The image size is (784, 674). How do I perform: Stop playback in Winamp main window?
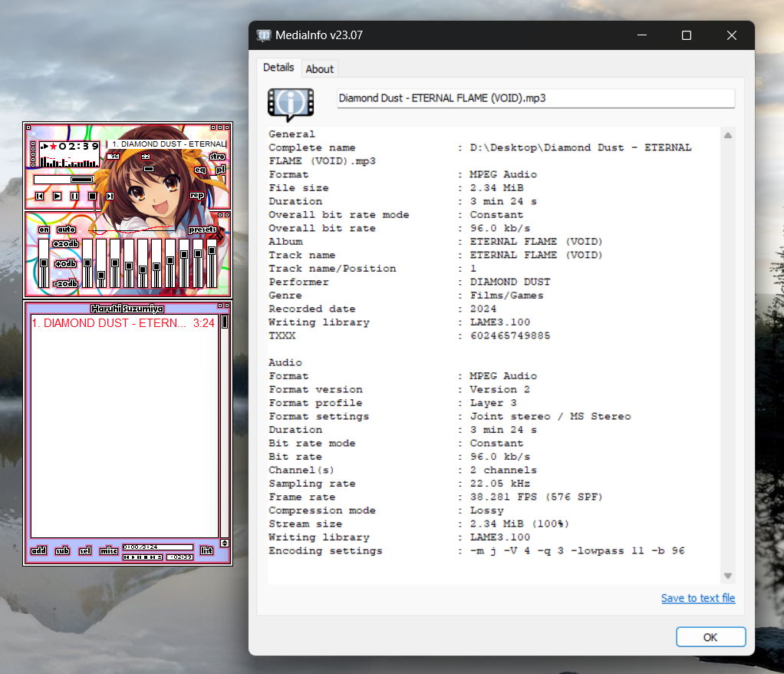[x=92, y=197]
